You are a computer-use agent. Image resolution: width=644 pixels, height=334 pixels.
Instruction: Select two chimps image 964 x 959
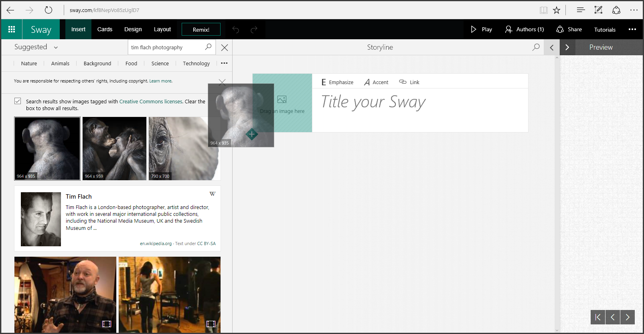(x=114, y=149)
